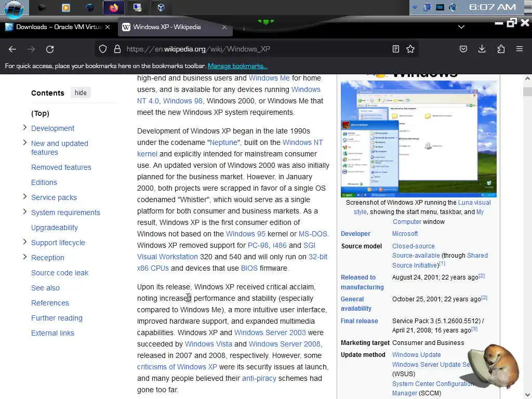Go to Further reading section

click(57, 318)
